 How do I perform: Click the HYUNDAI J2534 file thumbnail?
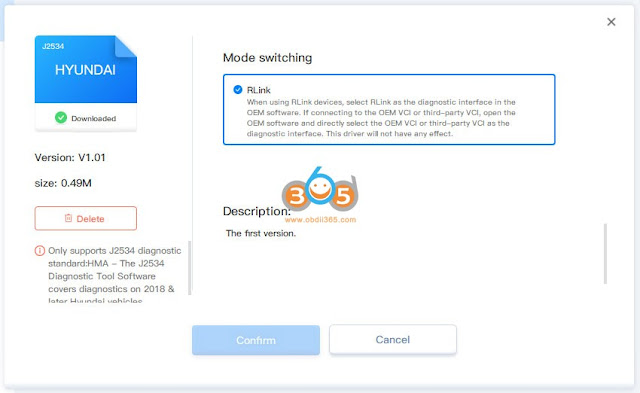tap(86, 69)
